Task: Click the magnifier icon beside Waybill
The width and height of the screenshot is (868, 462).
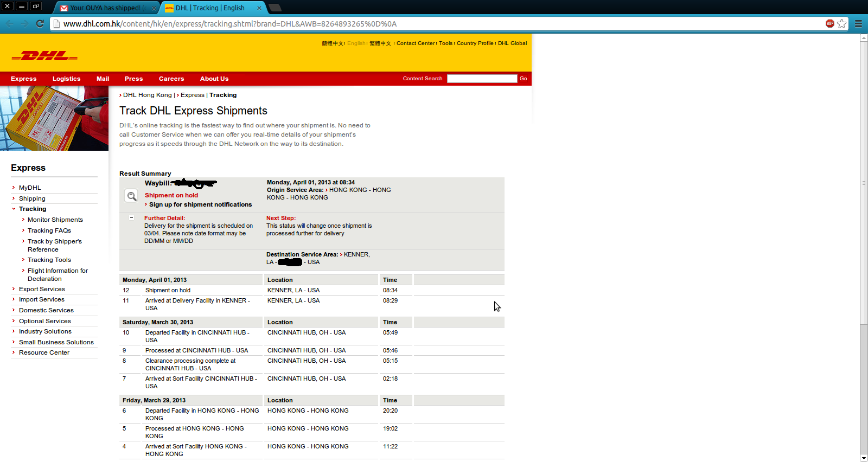Action: pos(131,196)
